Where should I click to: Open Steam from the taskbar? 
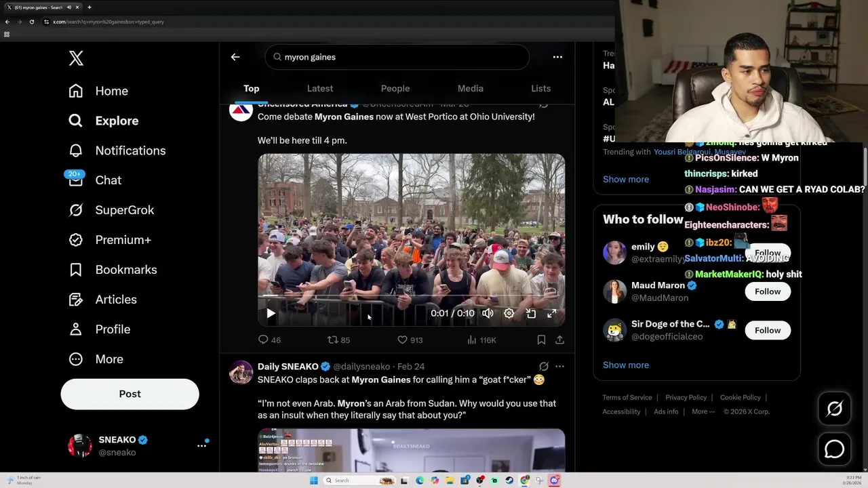pos(510,481)
